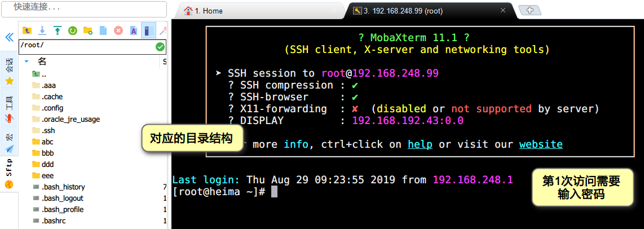Collapse sidebar with double chevron arrow
Viewport: 644px width, 229px height.
coord(9,37)
